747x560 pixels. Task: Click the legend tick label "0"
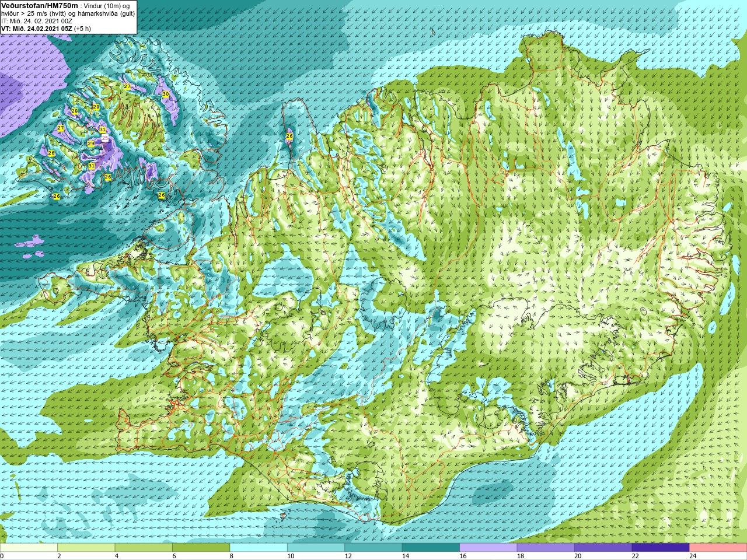[2, 556]
